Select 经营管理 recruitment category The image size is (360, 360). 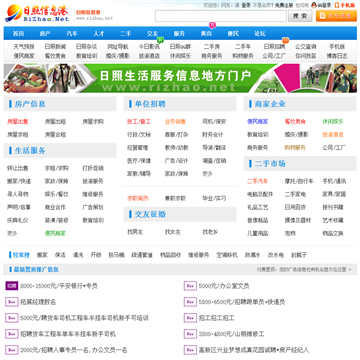tap(137, 148)
